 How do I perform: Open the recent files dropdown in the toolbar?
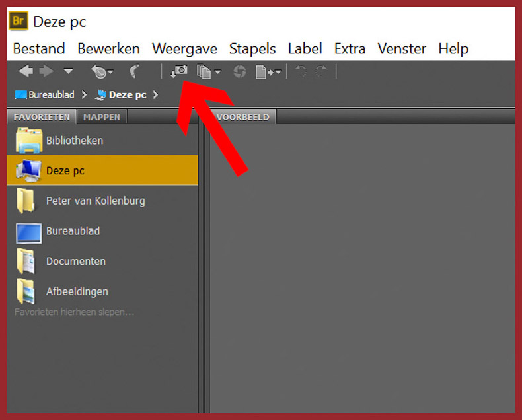[102, 71]
